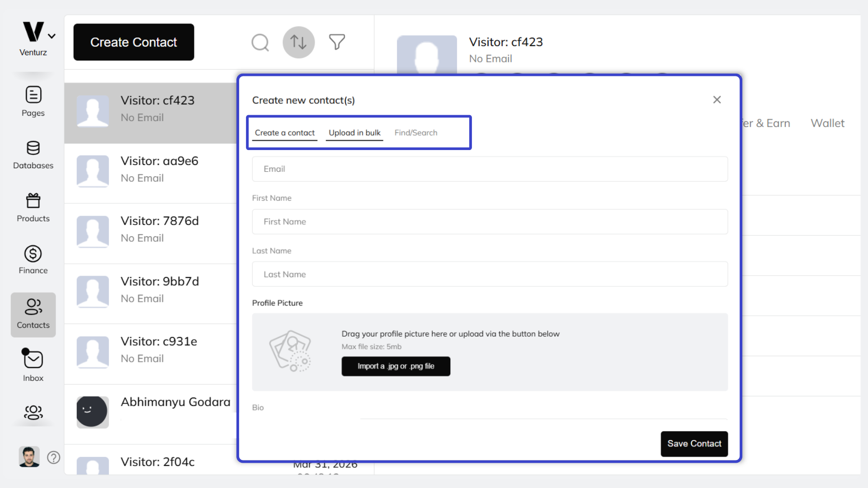Close the Create new contact(s) dialog
Image resolution: width=868 pixels, height=488 pixels.
[717, 99]
